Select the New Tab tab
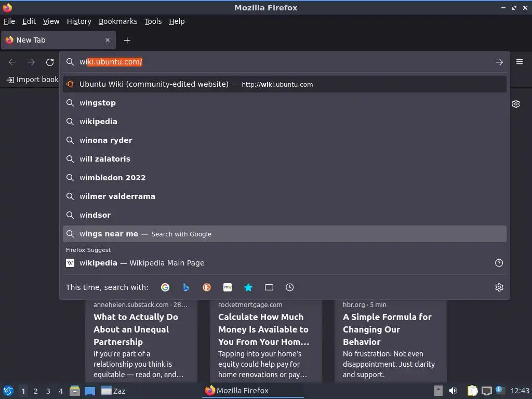 (58, 40)
